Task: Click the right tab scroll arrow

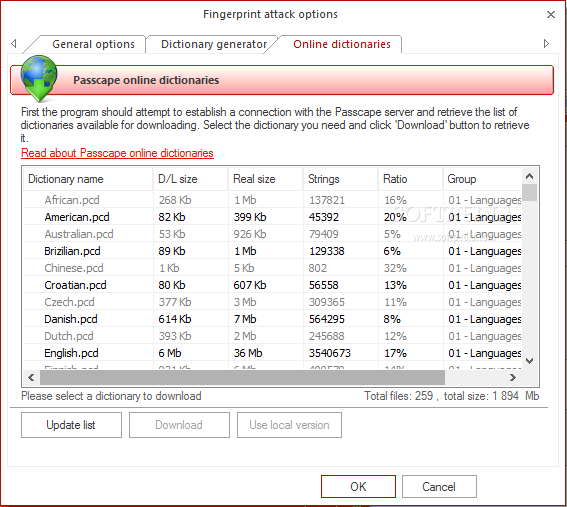Action: coord(546,43)
